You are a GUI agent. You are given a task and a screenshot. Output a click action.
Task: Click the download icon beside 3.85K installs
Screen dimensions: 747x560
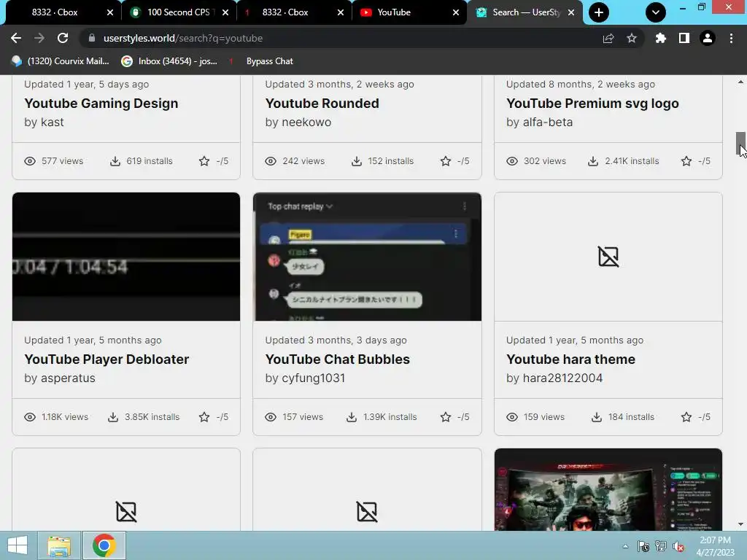(x=113, y=417)
